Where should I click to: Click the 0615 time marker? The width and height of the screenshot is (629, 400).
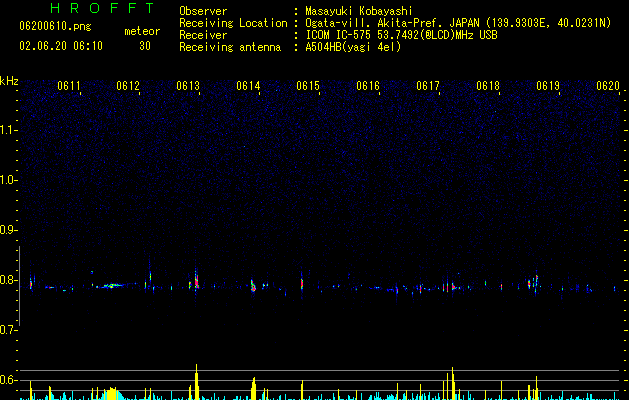pos(308,86)
